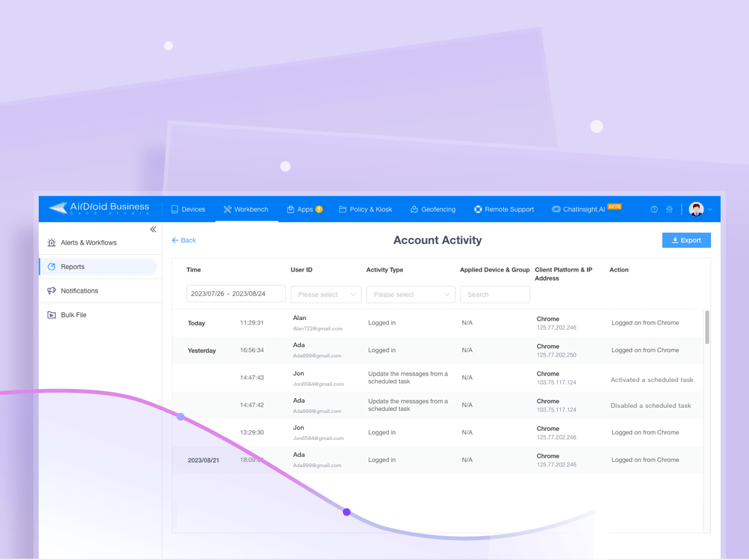
Task: Click the AirDroid Business logo
Action: pyautogui.click(x=99, y=208)
